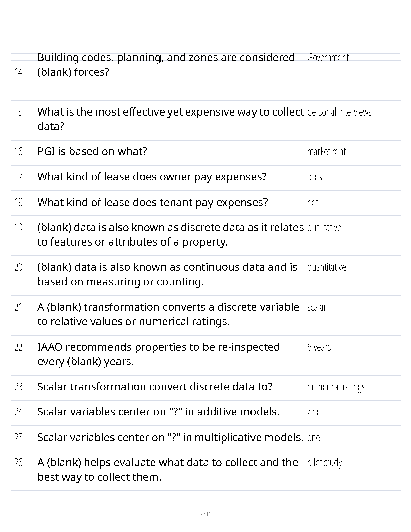The width and height of the screenshot is (411, 532).
Task: Click the 'market rent' answer
Action: (x=326, y=152)
